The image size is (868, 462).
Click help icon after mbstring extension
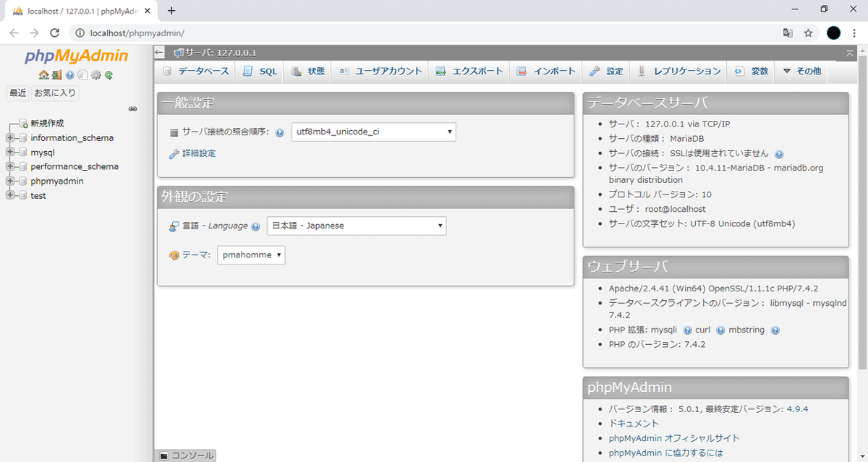pos(775,330)
